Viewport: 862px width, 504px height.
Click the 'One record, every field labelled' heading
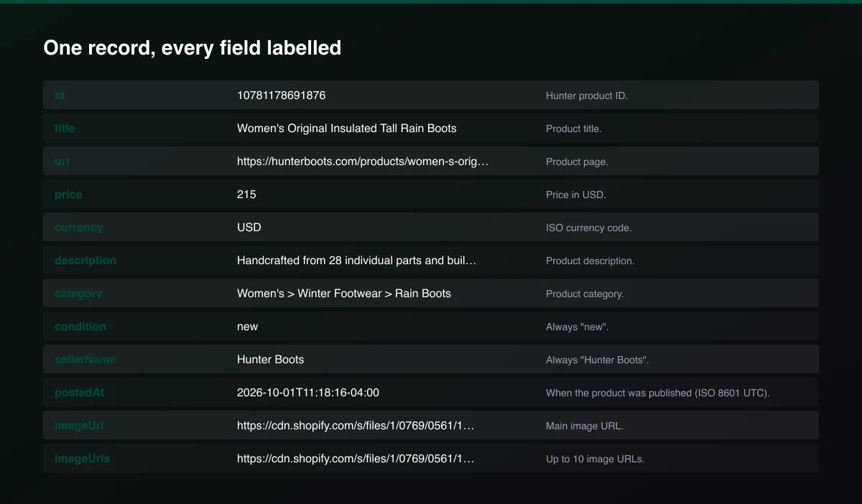192,48
